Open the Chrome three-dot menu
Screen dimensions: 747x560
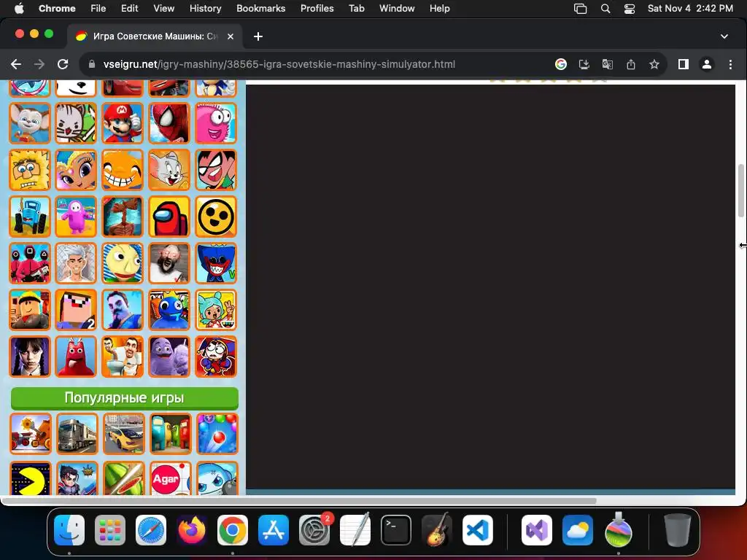[x=730, y=64]
